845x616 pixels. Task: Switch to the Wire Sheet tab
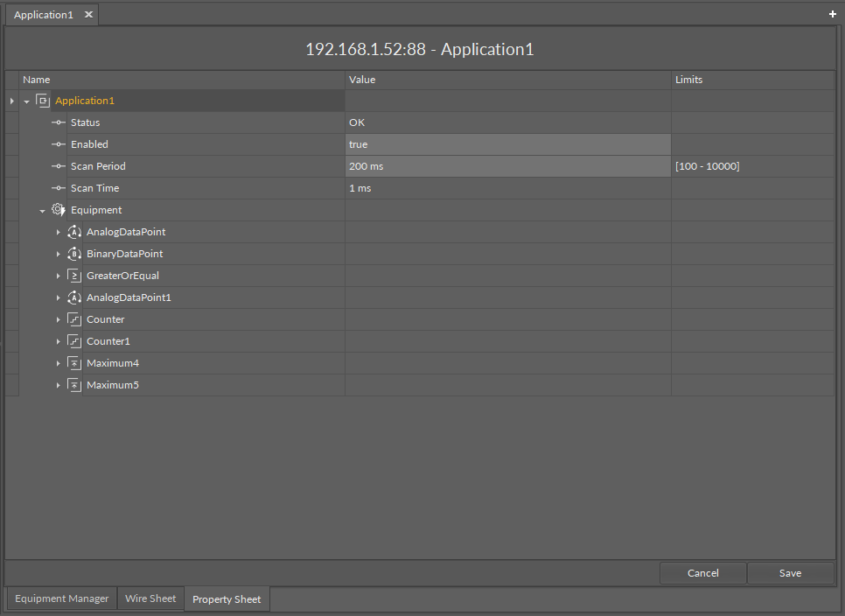coord(150,598)
